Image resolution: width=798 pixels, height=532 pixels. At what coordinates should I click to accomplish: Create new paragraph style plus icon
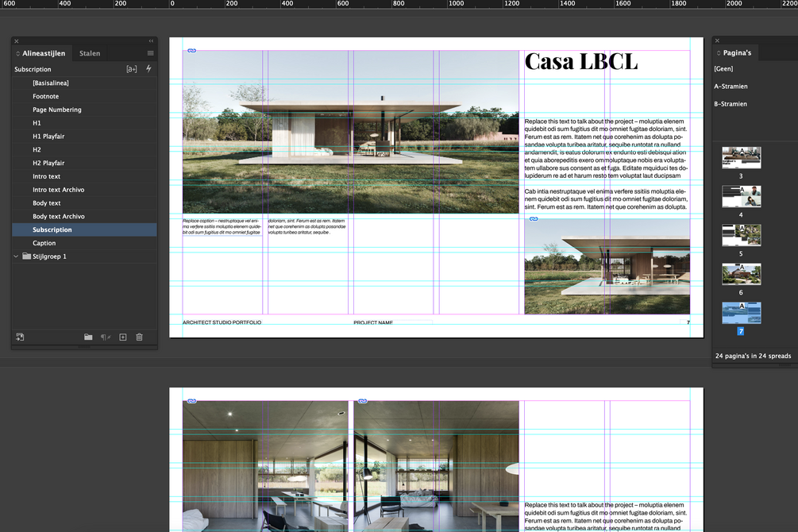pyautogui.click(x=122, y=337)
